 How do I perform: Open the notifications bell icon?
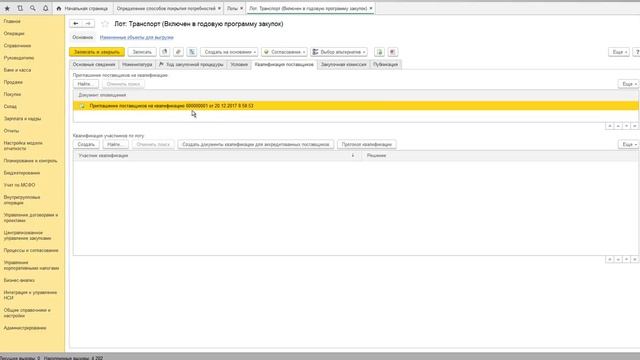click(45, 8)
